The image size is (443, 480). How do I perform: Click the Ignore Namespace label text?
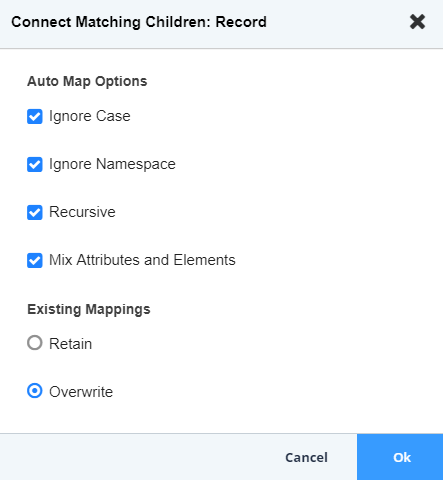click(x=112, y=164)
